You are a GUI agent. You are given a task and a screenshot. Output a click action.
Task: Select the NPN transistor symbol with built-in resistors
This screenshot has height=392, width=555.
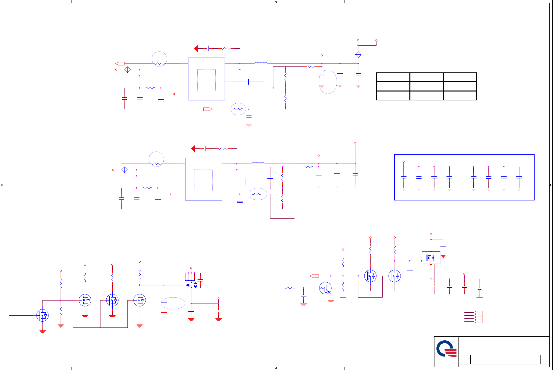[x=325, y=288]
